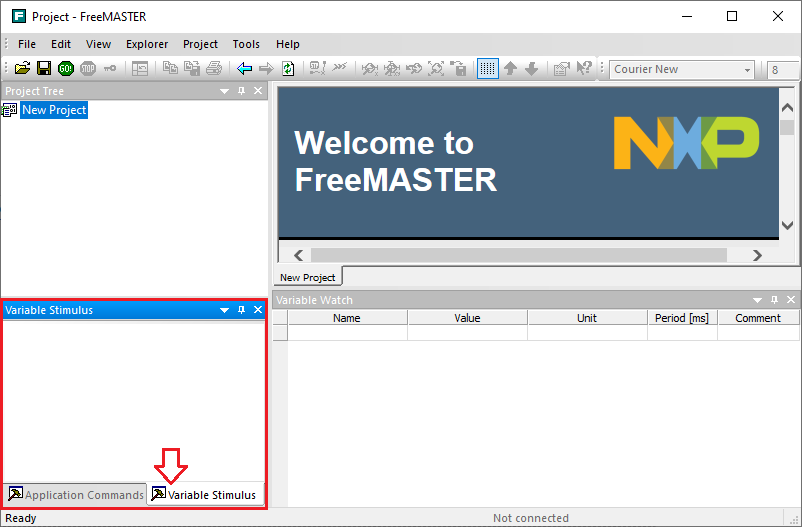802x527 pixels.
Task: Click the Comment column header
Action: coord(759,318)
